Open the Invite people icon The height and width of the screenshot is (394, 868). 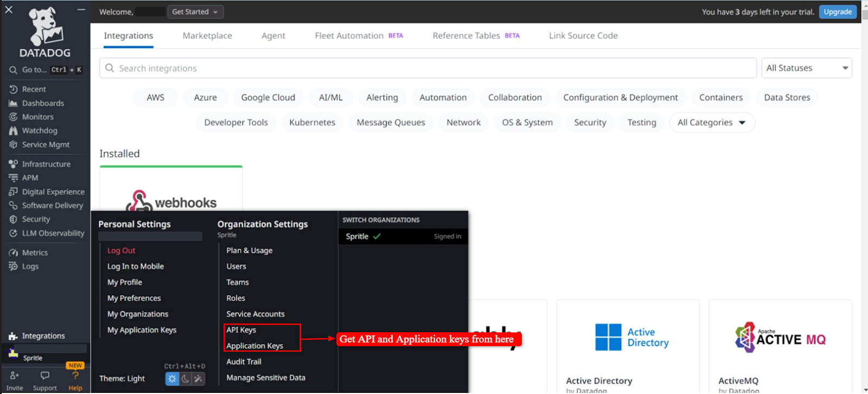15,376
